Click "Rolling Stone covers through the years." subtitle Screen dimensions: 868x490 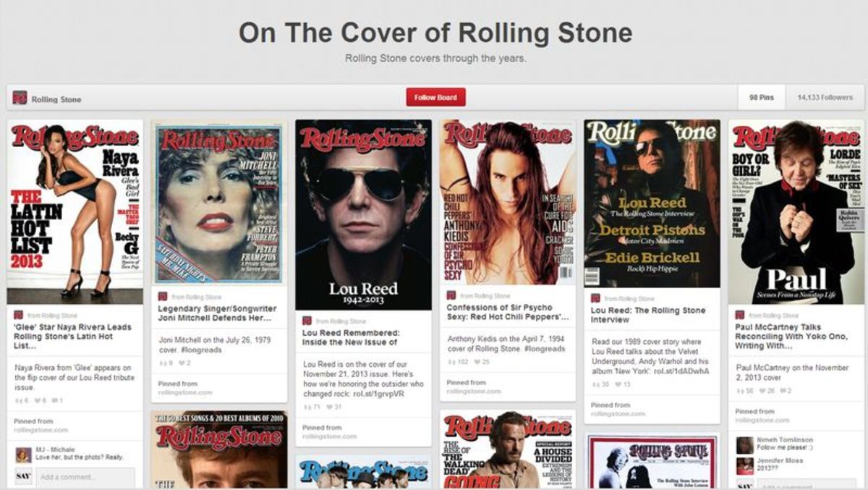[x=435, y=58]
